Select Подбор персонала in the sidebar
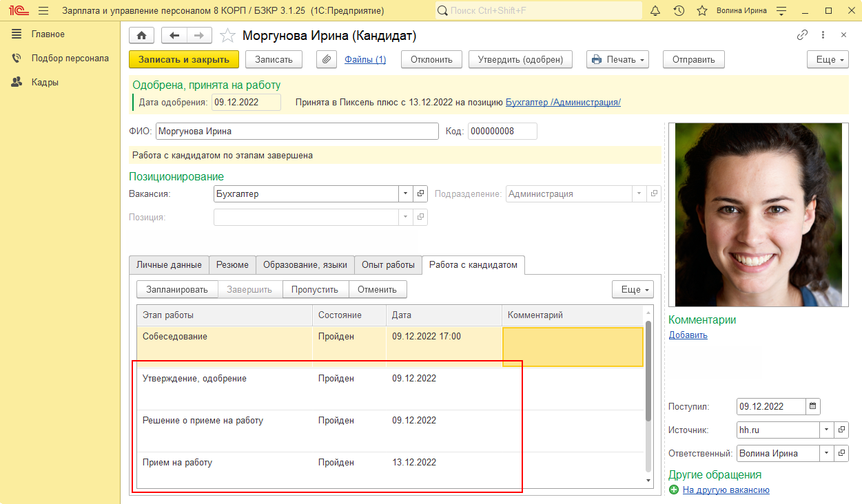The width and height of the screenshot is (862, 504). [70, 59]
